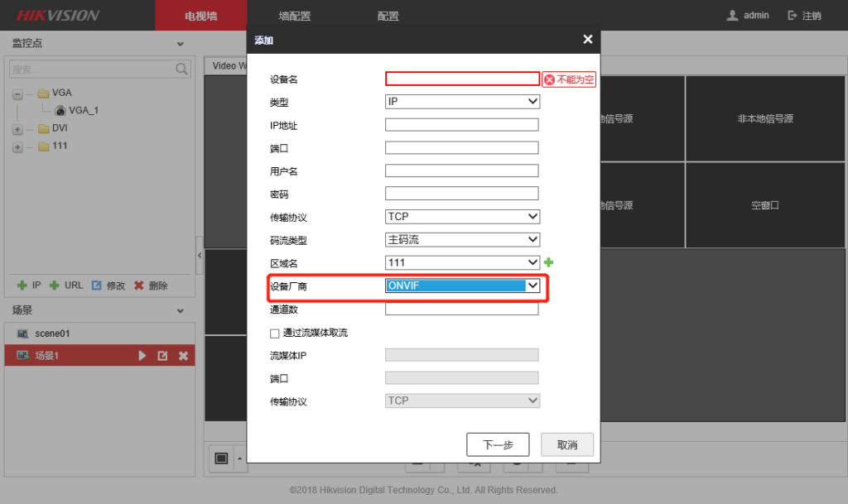This screenshot has height=504, width=848.
Task: Click the screen layout icon at bottom left
Action: [219, 457]
